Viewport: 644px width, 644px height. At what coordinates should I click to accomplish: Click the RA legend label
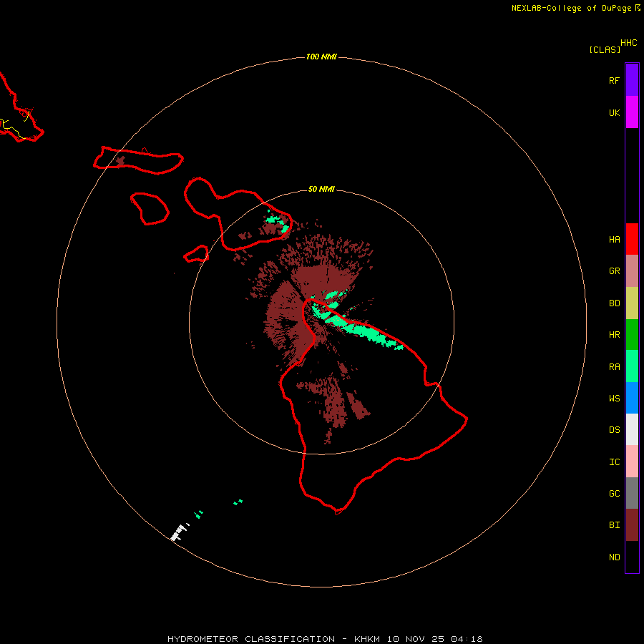[614, 367]
